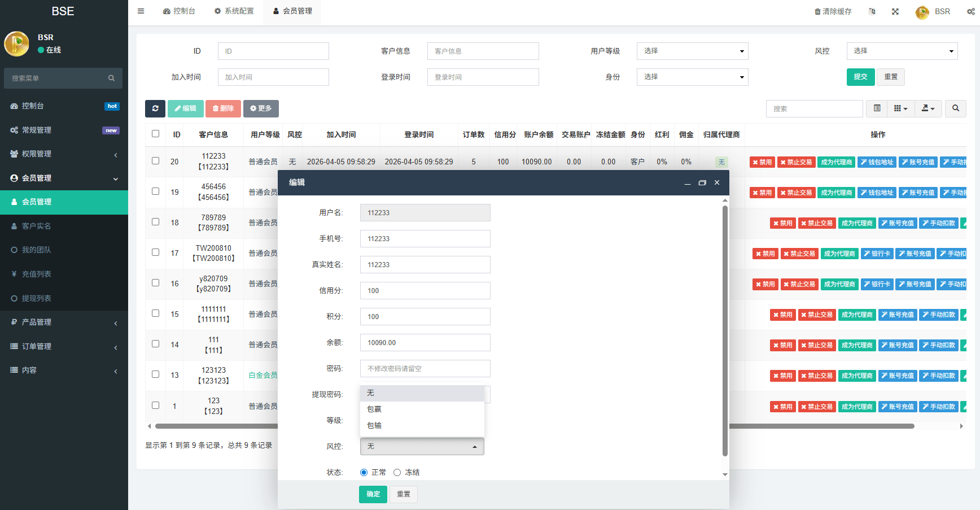Click the language switch icon

click(872, 11)
